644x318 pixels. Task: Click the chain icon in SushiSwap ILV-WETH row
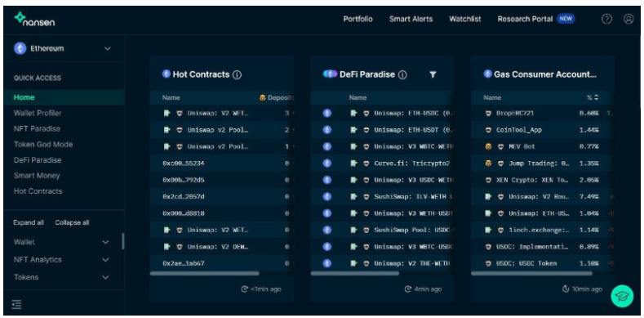[327, 197]
